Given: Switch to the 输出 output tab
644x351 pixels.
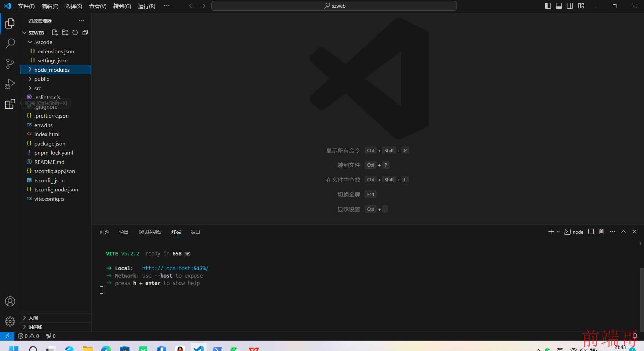Looking at the screenshot, I should pyautogui.click(x=124, y=232).
